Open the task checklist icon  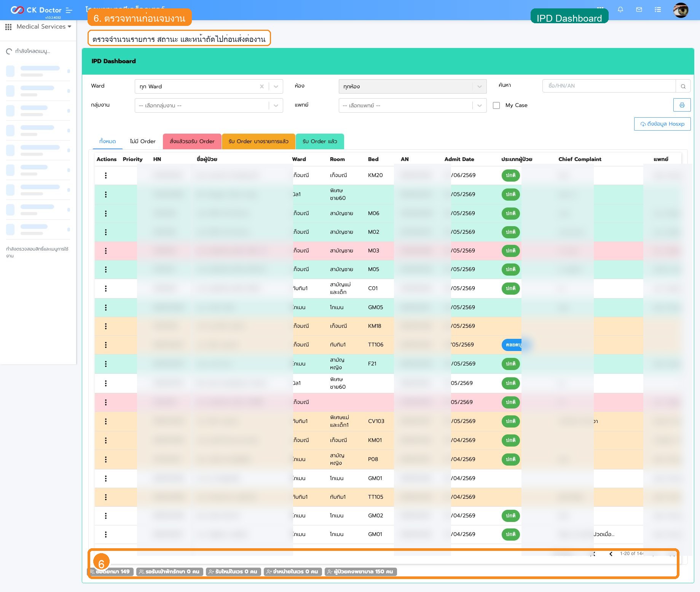(x=658, y=10)
